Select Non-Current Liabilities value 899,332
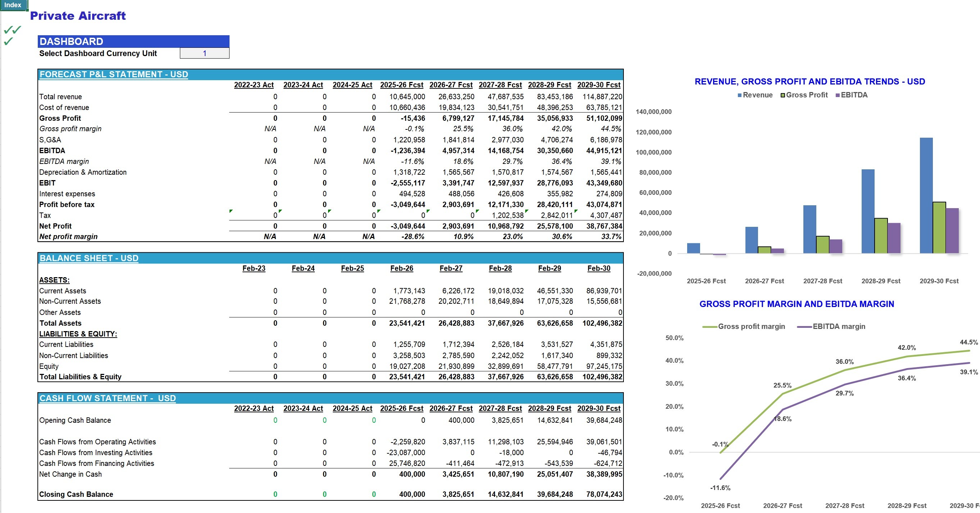 pyautogui.click(x=609, y=356)
